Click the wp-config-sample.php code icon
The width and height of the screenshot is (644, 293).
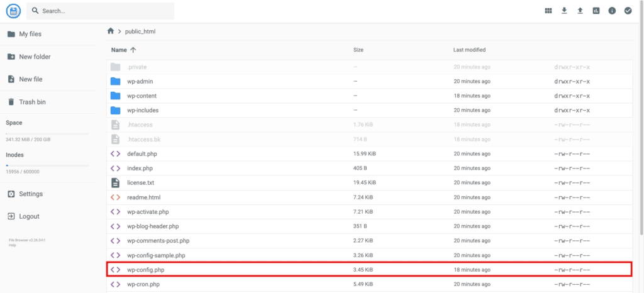[x=116, y=255]
